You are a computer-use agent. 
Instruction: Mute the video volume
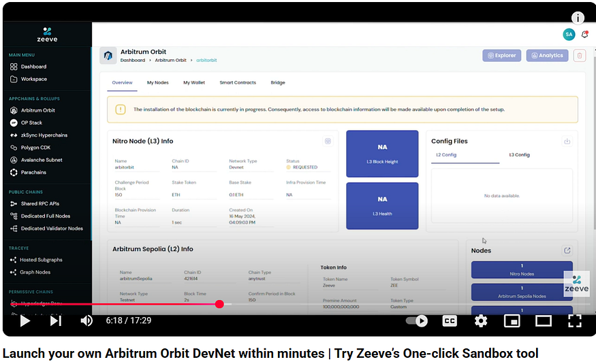[87, 321]
